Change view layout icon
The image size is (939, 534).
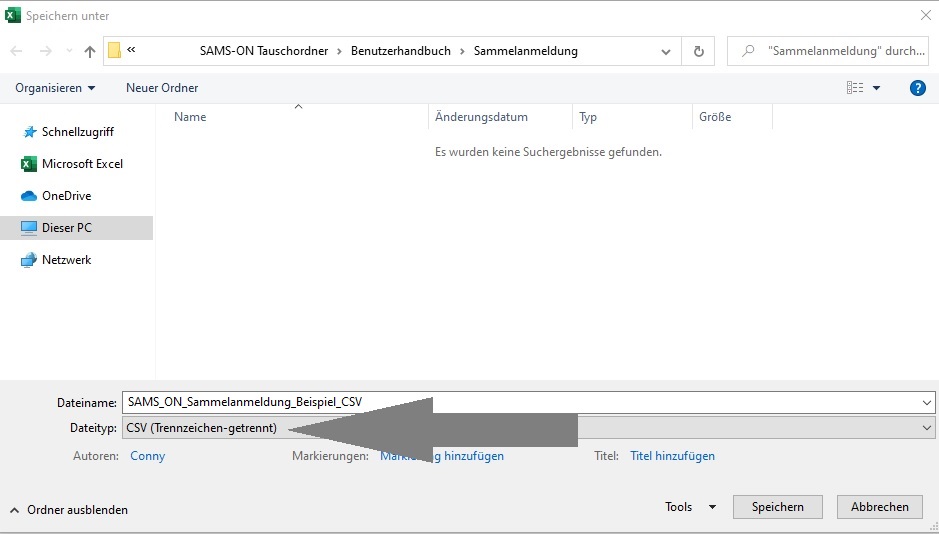[855, 88]
